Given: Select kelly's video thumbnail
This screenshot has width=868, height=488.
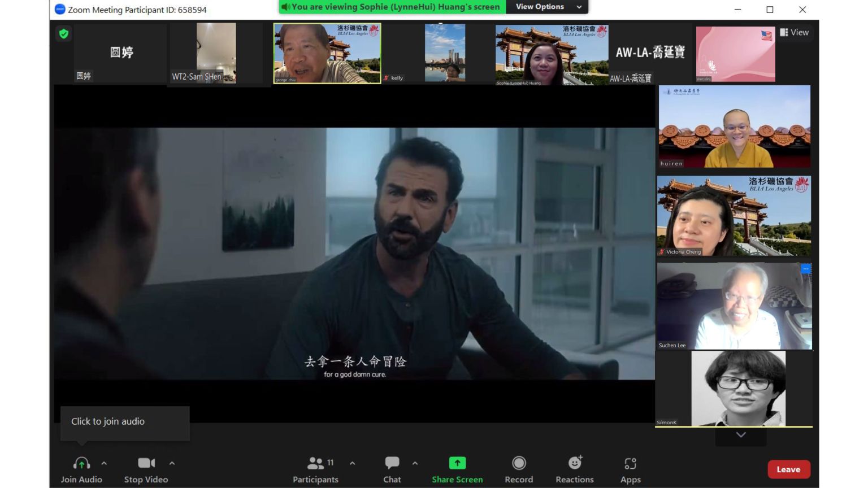Looking at the screenshot, I should (445, 53).
